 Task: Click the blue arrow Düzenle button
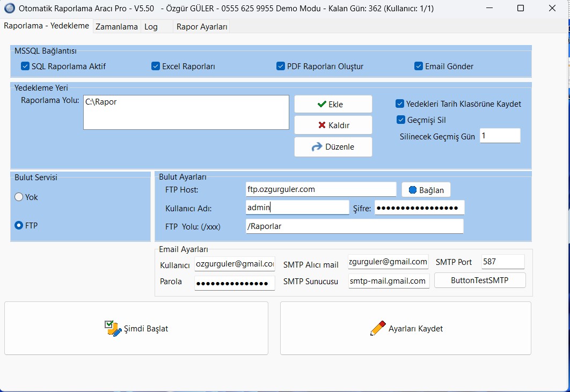pos(333,147)
